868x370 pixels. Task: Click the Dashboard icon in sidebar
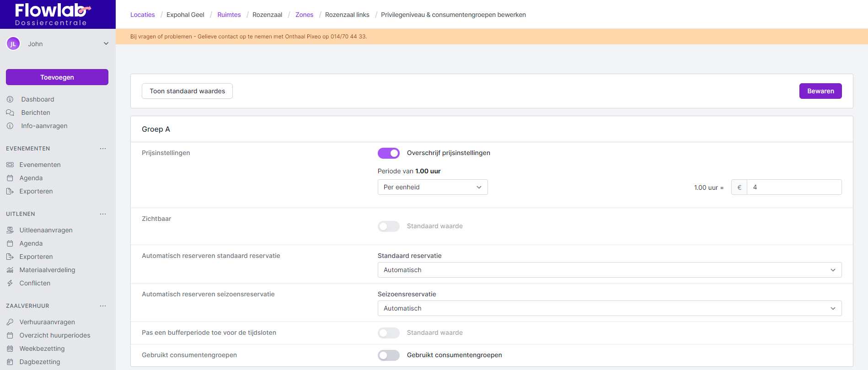(10, 99)
